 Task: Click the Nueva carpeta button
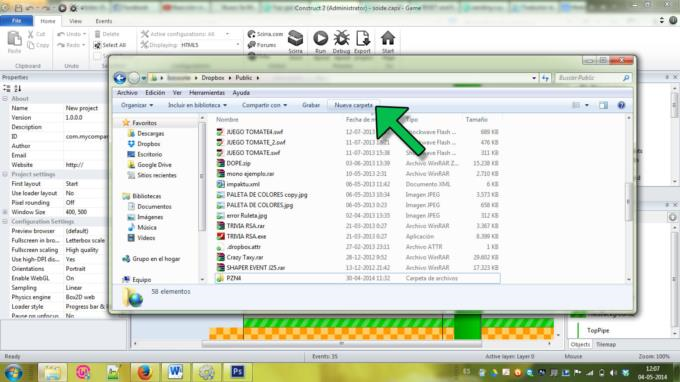pyautogui.click(x=353, y=105)
